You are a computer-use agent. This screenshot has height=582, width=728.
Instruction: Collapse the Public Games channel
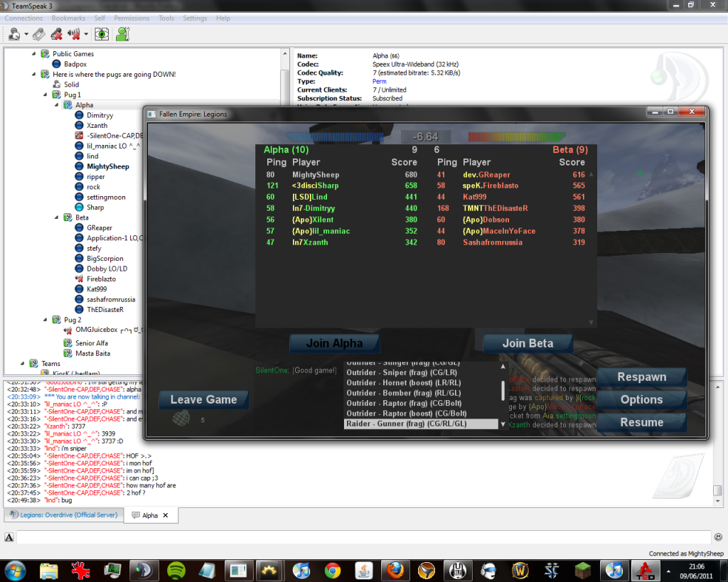pyautogui.click(x=34, y=54)
